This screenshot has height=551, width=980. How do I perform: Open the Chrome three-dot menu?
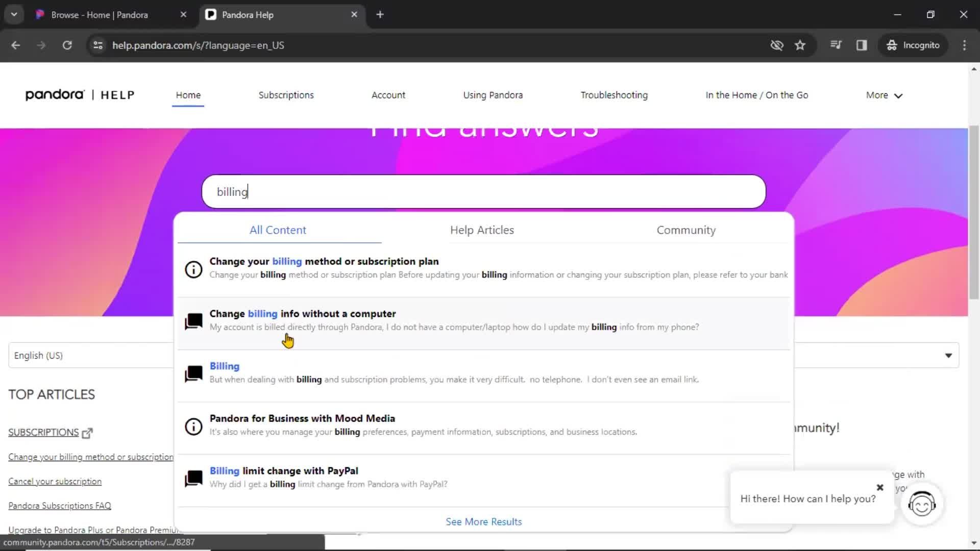964,45
